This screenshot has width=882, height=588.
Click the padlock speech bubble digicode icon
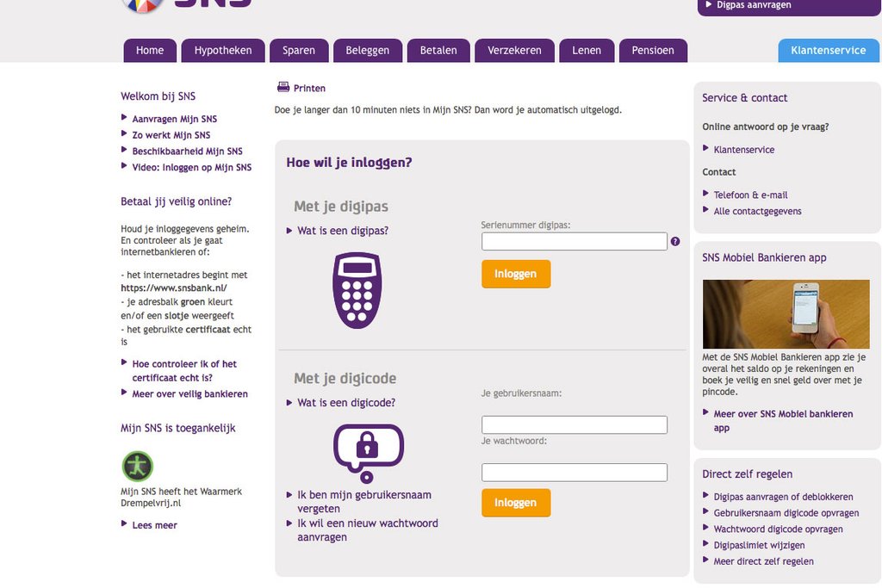(369, 453)
